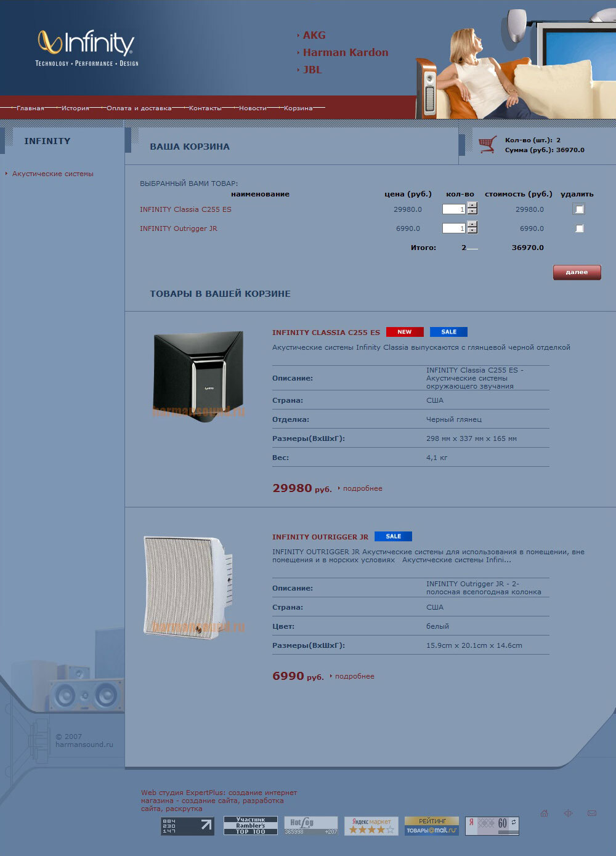The height and width of the screenshot is (856, 616).
Task: Open the Harman Kardon brand link
Action: click(x=346, y=53)
